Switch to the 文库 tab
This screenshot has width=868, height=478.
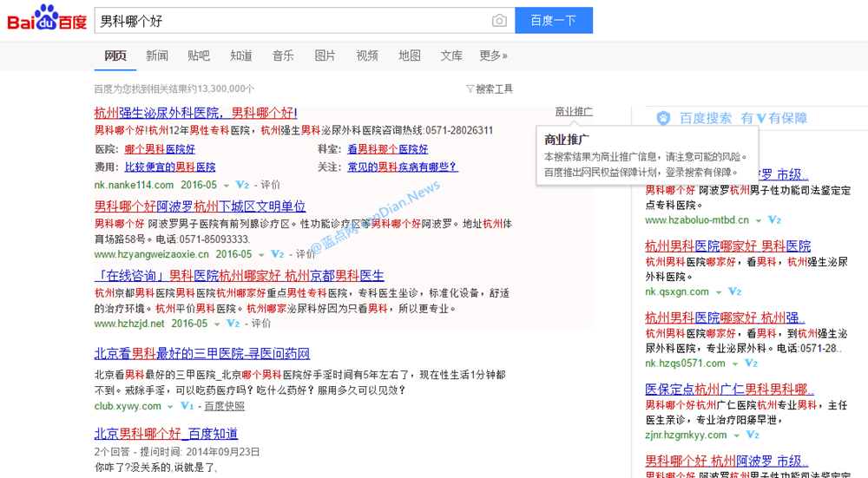451,56
